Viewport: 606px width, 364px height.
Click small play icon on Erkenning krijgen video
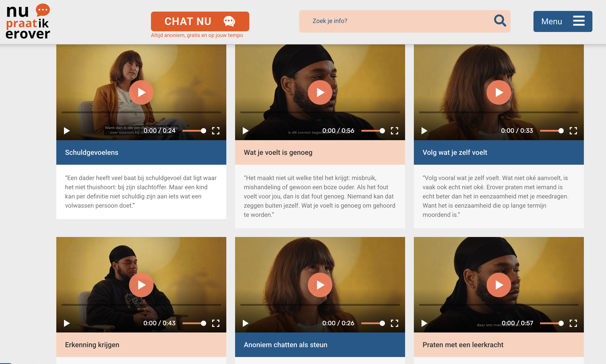point(67,323)
